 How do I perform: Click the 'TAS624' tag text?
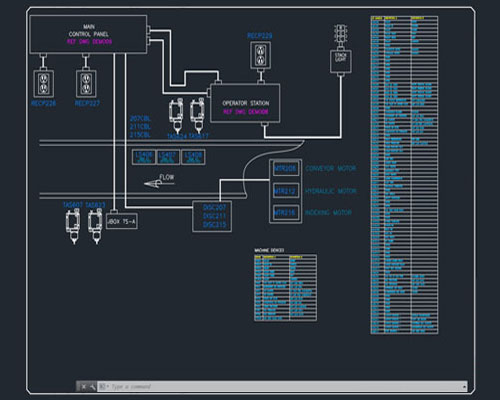tap(177, 136)
